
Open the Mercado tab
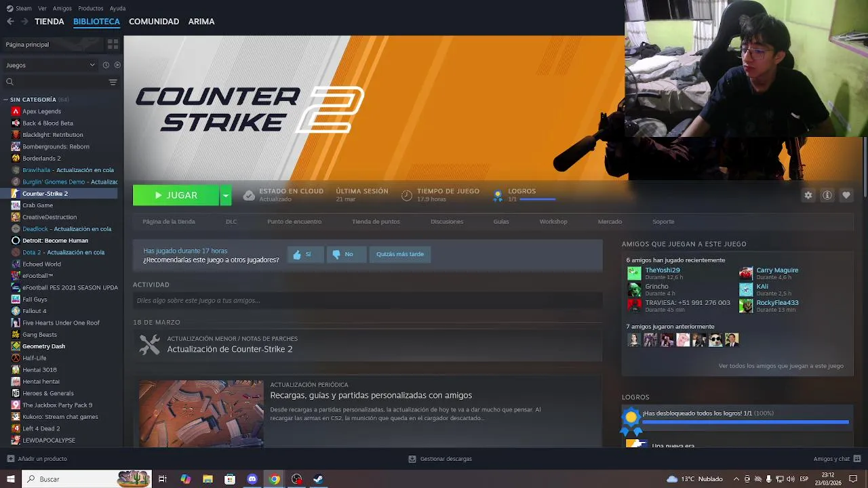click(x=610, y=222)
